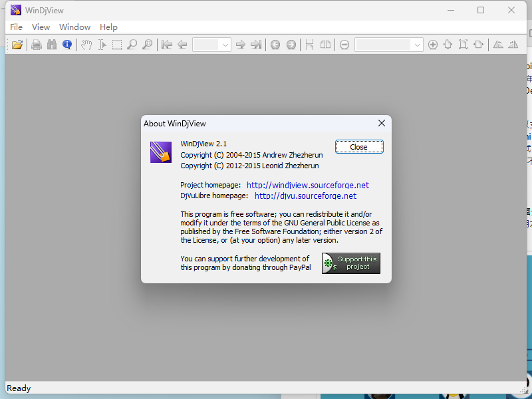
Task: Toggle continuous page layout icon
Action: coord(309,45)
